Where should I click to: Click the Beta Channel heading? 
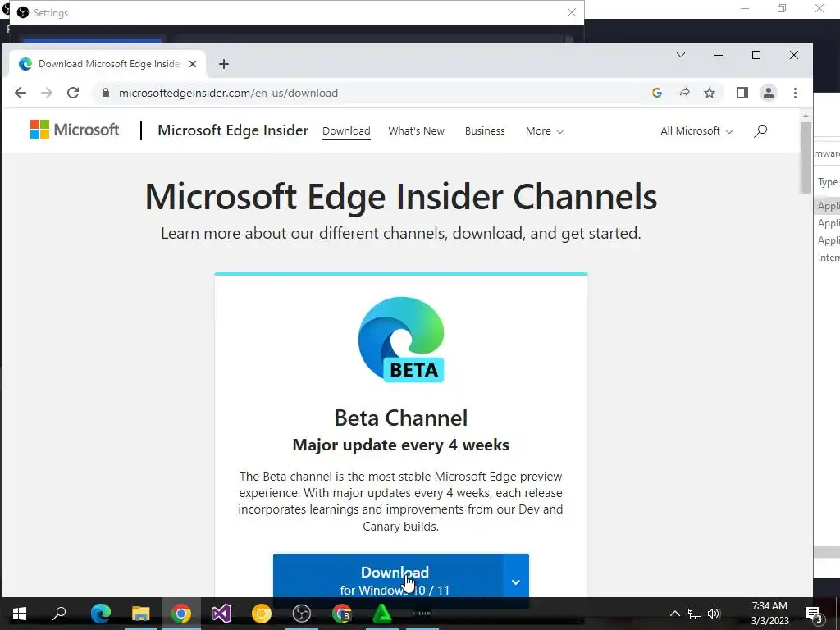400,418
